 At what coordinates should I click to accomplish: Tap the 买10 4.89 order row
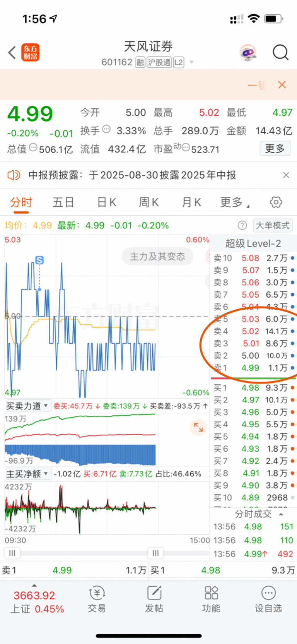click(254, 498)
